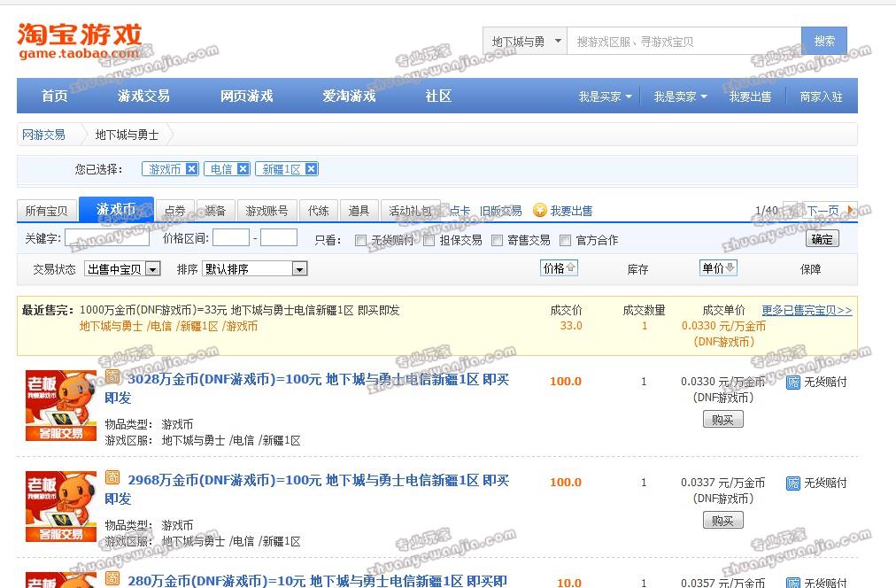896x588 pixels.
Task: Switch to the 点券 tab
Action: 174,210
